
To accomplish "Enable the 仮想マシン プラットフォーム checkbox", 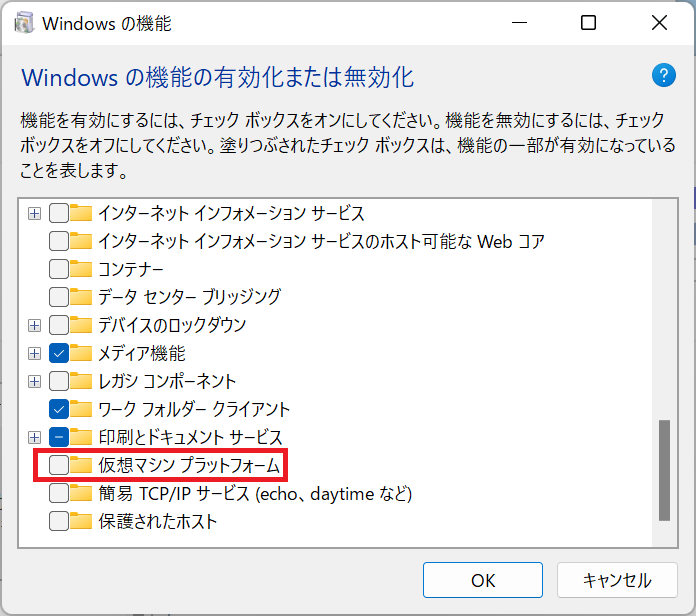I will pyautogui.click(x=59, y=465).
